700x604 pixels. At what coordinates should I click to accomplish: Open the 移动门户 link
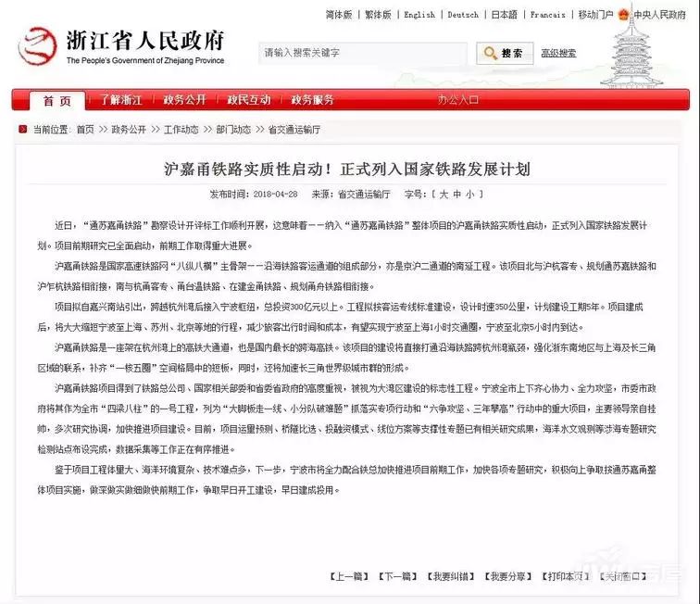595,15
